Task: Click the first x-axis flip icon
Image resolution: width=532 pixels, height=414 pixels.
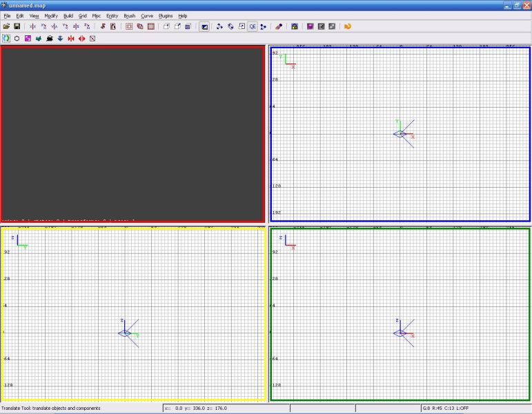Action: point(32,26)
